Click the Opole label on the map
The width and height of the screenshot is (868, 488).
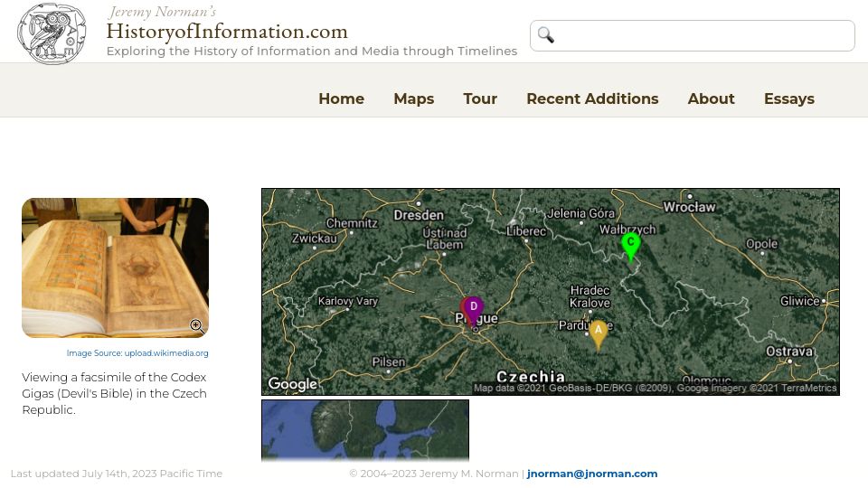click(x=761, y=244)
